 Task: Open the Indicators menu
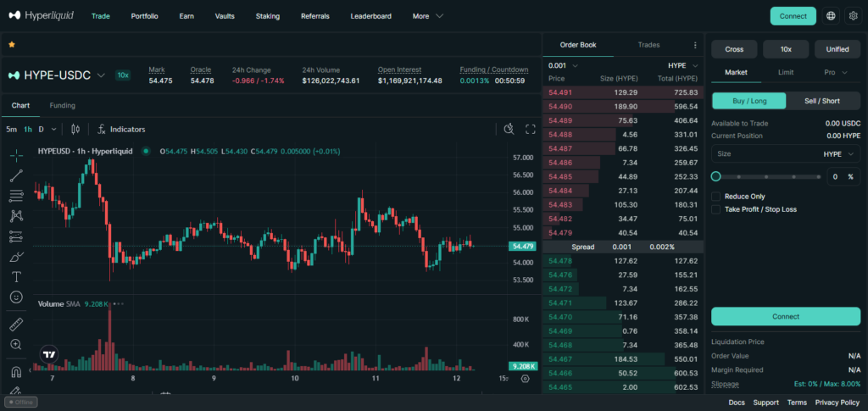coord(120,129)
